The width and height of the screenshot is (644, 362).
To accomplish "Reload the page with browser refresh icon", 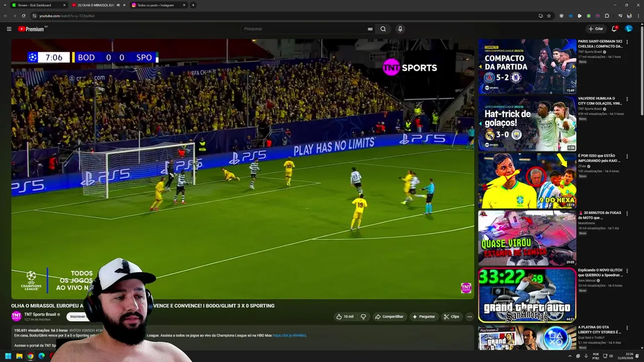I will (23, 16).
